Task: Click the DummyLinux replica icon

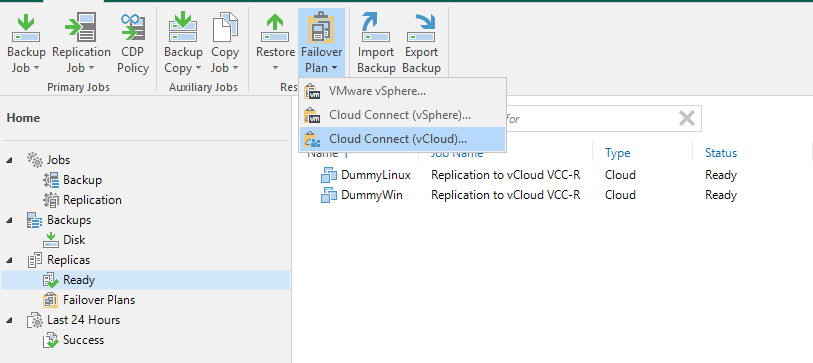Action: tap(329, 175)
